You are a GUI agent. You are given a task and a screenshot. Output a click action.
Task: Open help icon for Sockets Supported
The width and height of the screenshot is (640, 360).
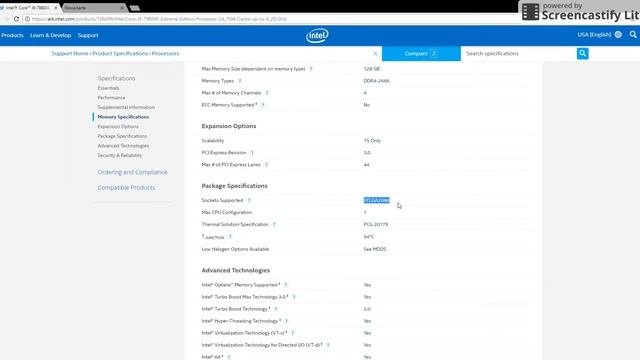(x=249, y=200)
